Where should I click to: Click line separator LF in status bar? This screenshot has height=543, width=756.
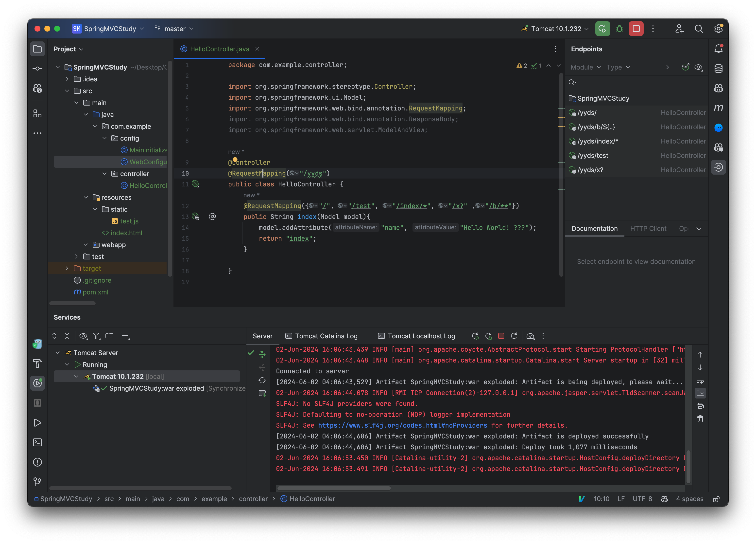click(x=621, y=499)
